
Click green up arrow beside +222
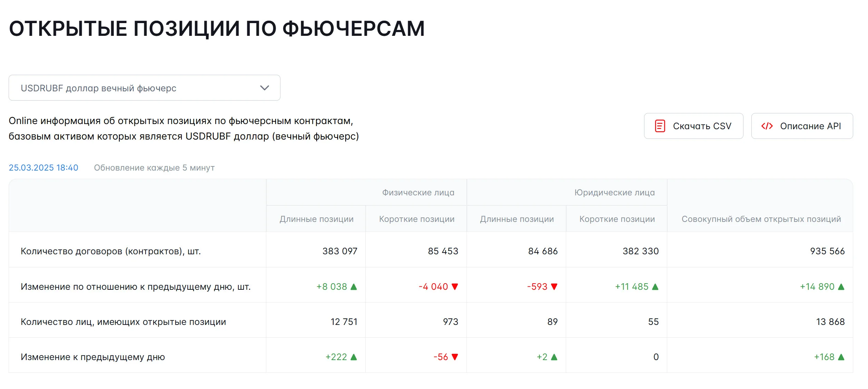[354, 357]
